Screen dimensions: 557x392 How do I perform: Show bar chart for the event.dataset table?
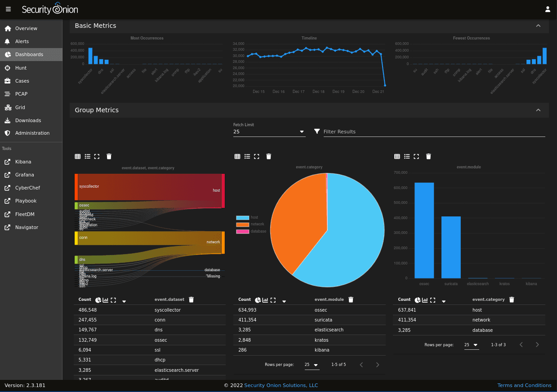[106, 300]
